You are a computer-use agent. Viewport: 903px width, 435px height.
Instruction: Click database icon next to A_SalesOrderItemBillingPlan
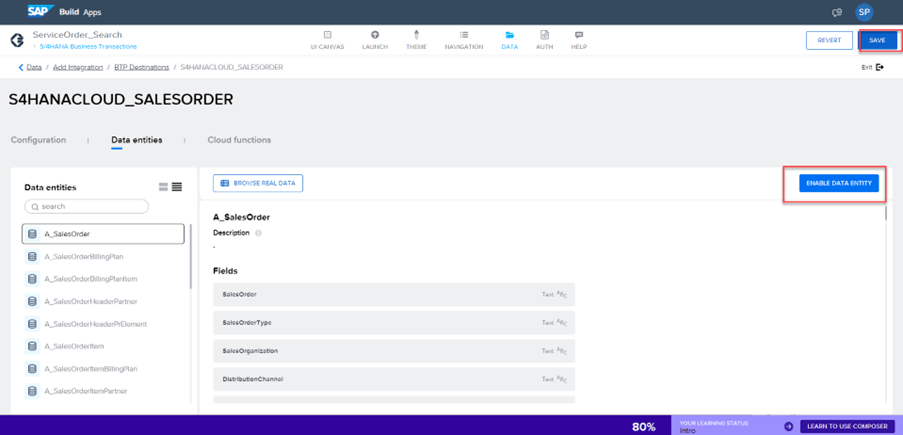point(32,369)
